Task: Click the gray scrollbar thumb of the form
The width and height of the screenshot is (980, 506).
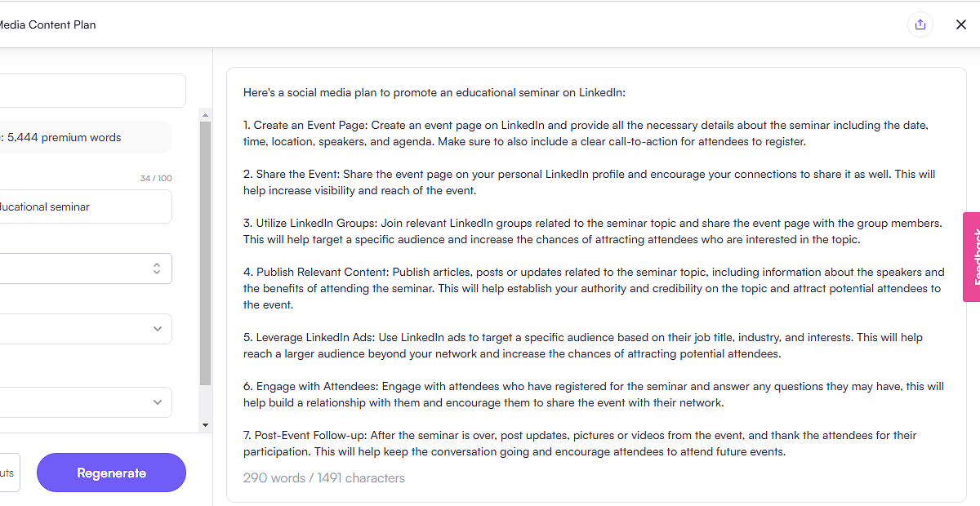Action: pyautogui.click(x=205, y=253)
